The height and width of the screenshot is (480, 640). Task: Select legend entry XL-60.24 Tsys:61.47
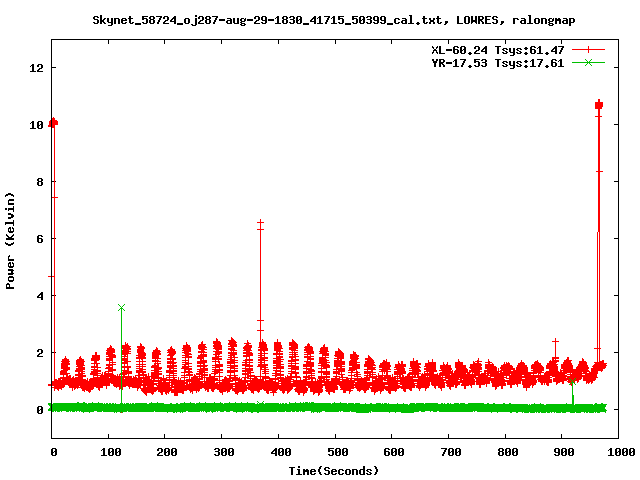point(498,50)
